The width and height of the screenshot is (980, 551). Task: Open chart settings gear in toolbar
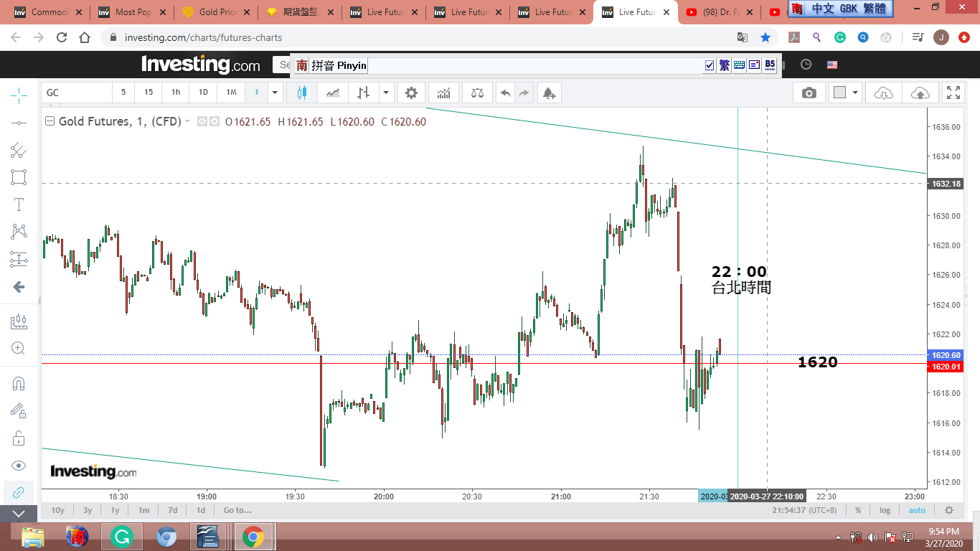tap(411, 93)
